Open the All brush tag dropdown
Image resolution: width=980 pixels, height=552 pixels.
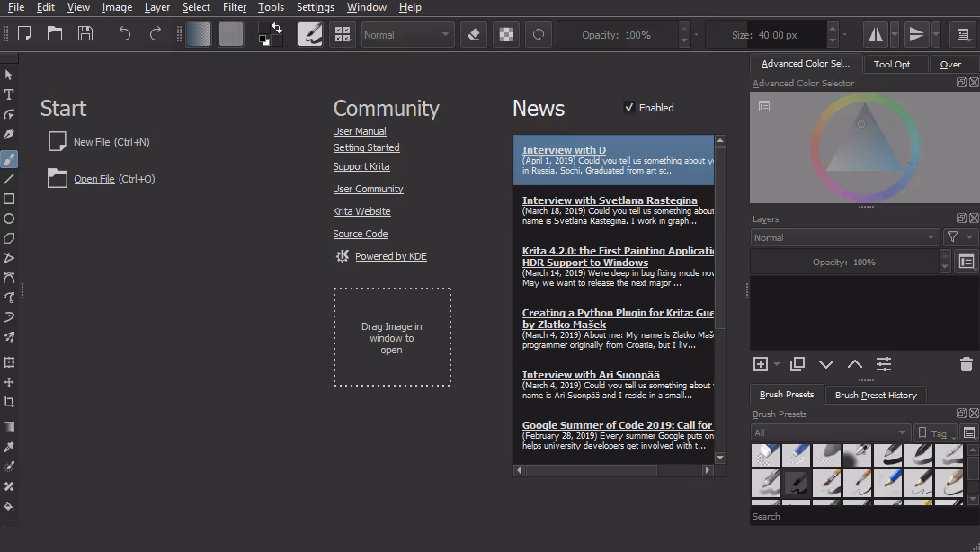[x=830, y=432]
